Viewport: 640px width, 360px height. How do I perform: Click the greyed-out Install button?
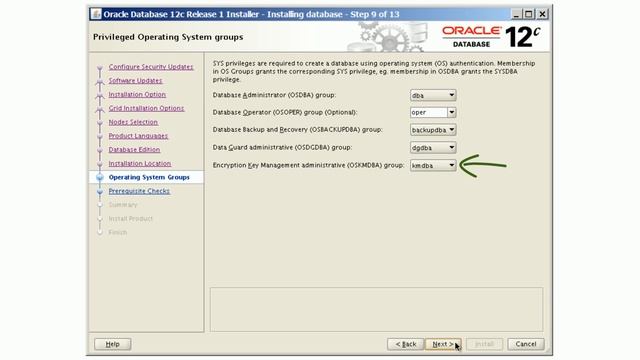click(484, 344)
